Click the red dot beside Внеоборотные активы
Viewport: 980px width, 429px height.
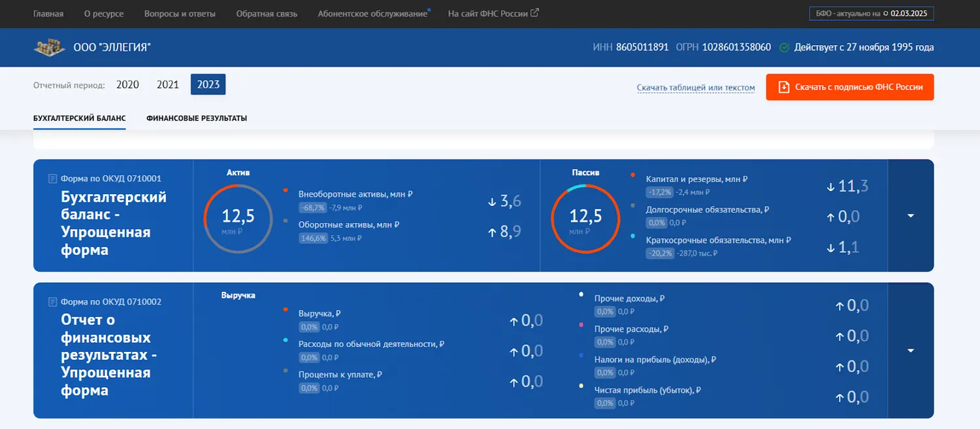click(286, 190)
